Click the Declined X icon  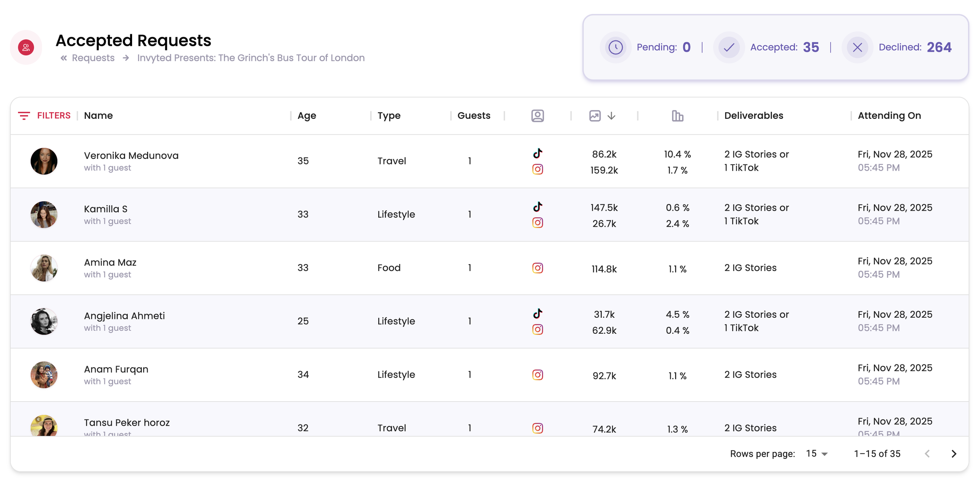point(857,47)
